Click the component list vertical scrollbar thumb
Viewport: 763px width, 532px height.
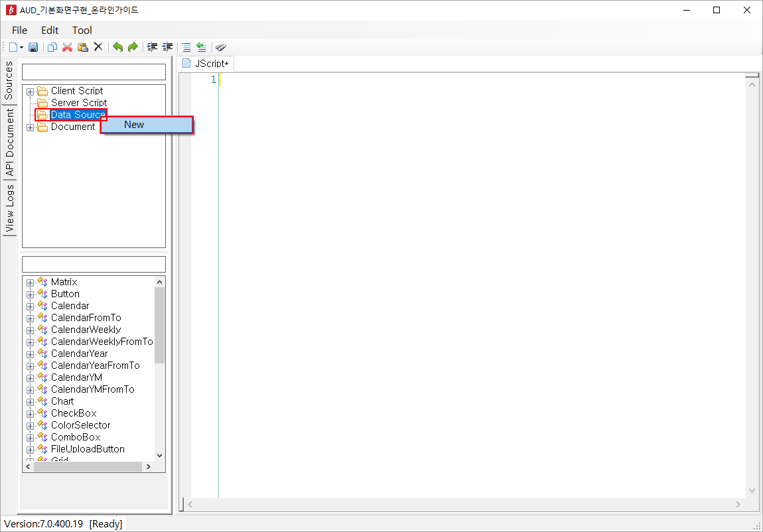(160, 325)
